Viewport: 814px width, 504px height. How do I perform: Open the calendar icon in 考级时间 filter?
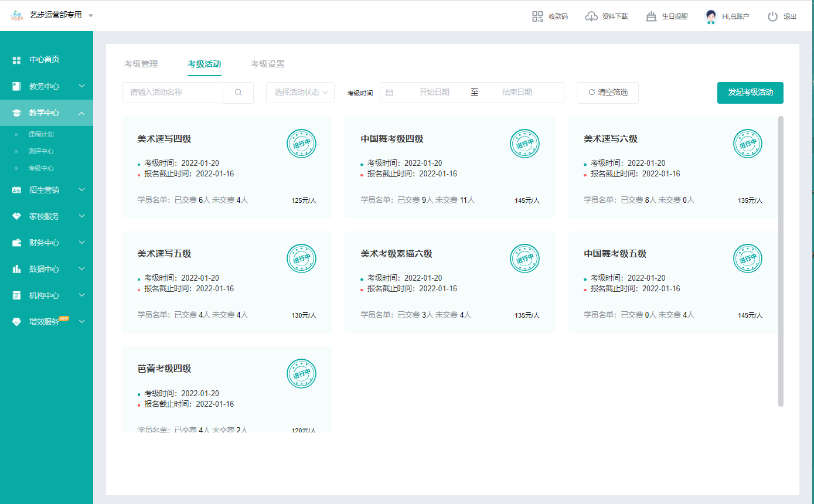point(389,93)
